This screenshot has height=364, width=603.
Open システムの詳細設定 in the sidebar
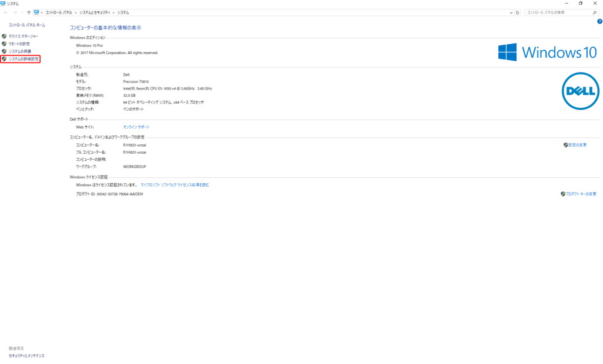point(24,59)
